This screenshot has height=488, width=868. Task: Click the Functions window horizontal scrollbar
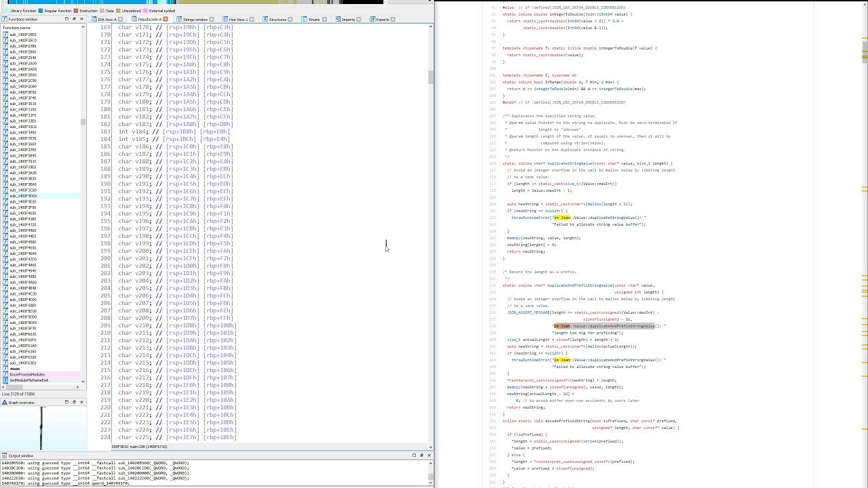(x=41, y=386)
